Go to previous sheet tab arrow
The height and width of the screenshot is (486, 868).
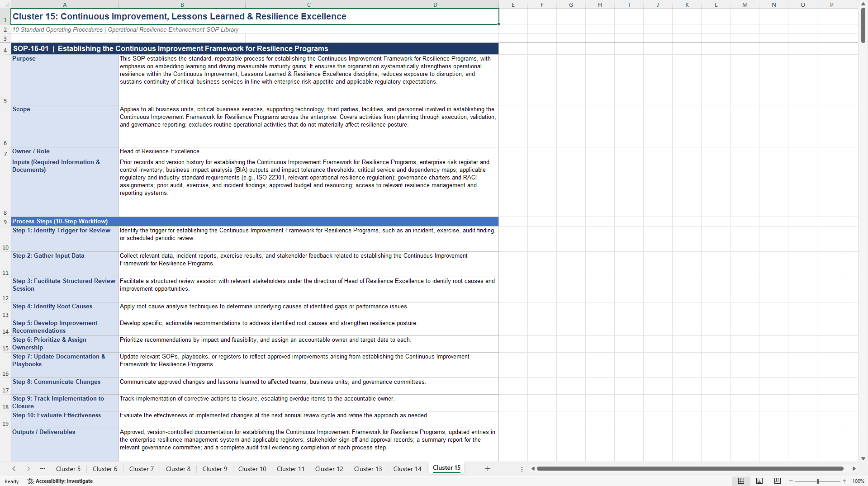(x=14, y=469)
